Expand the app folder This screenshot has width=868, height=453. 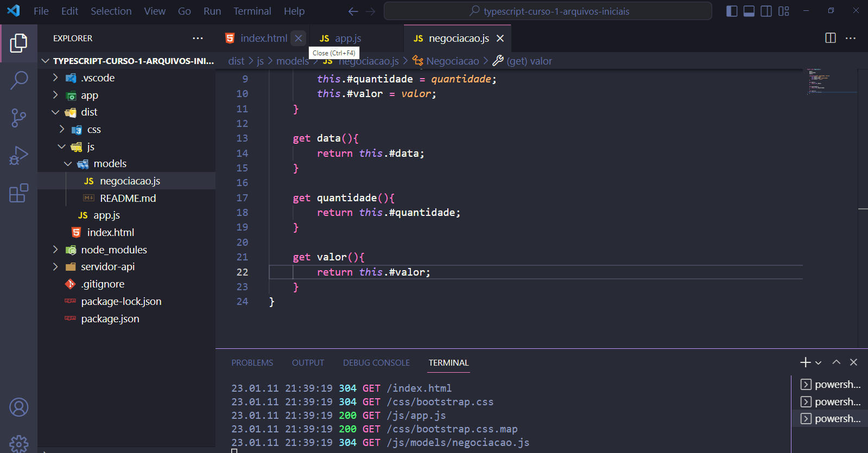[55, 95]
